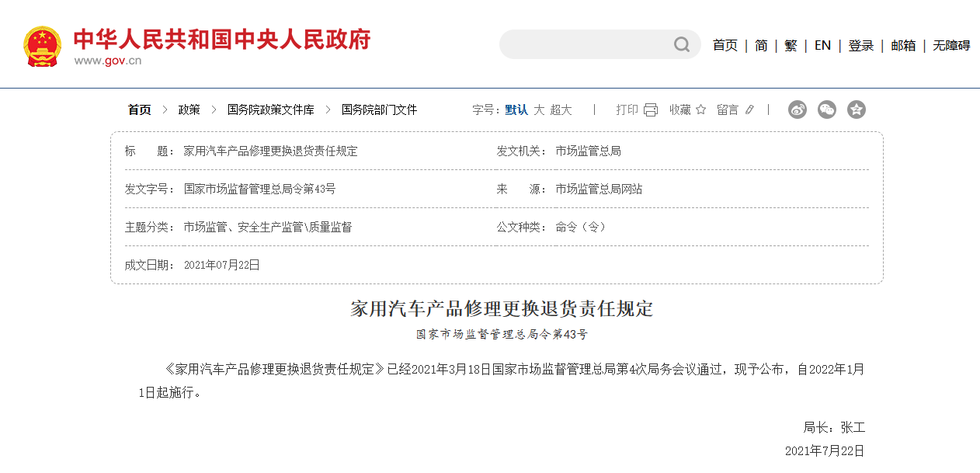Switch to simplified Chinese 简
980x473 pixels.
pos(761,46)
